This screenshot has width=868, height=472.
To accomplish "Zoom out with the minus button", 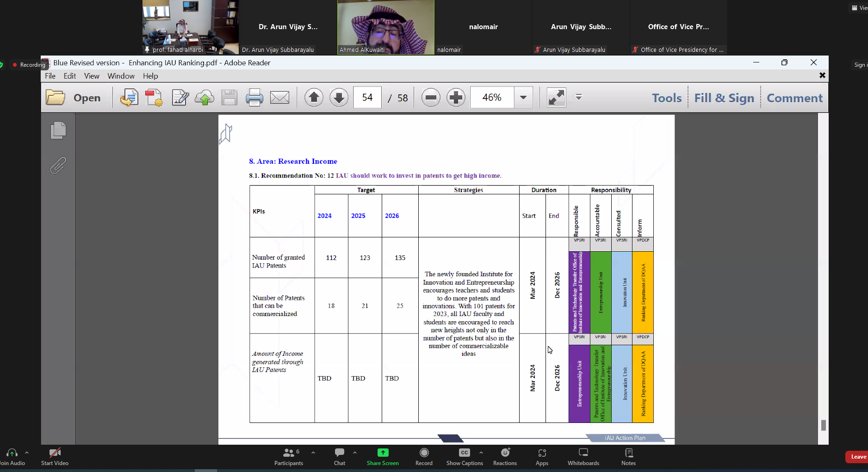I will coord(431,98).
